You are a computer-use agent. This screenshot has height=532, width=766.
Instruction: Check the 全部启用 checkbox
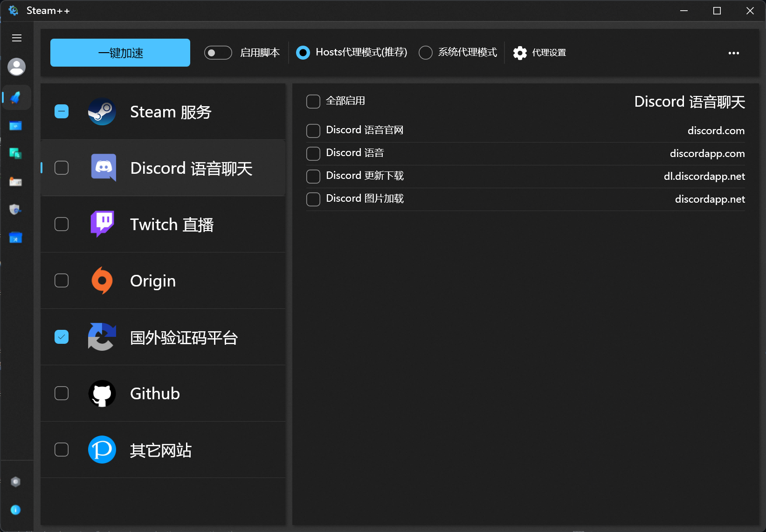pyautogui.click(x=313, y=102)
